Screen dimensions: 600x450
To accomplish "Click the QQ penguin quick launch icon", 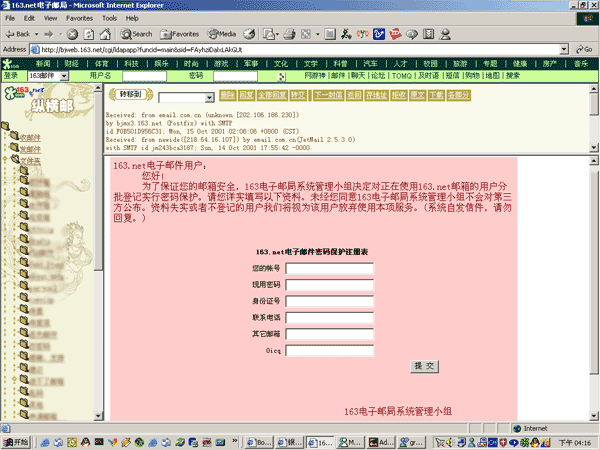I will pos(85,442).
